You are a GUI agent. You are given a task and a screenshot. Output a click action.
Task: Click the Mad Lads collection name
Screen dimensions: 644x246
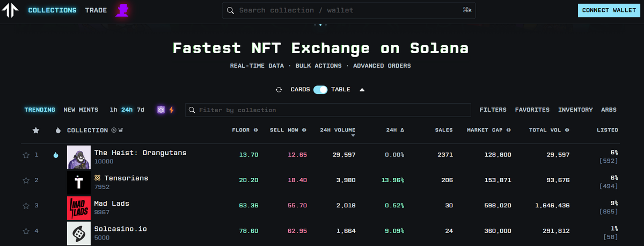click(x=112, y=203)
